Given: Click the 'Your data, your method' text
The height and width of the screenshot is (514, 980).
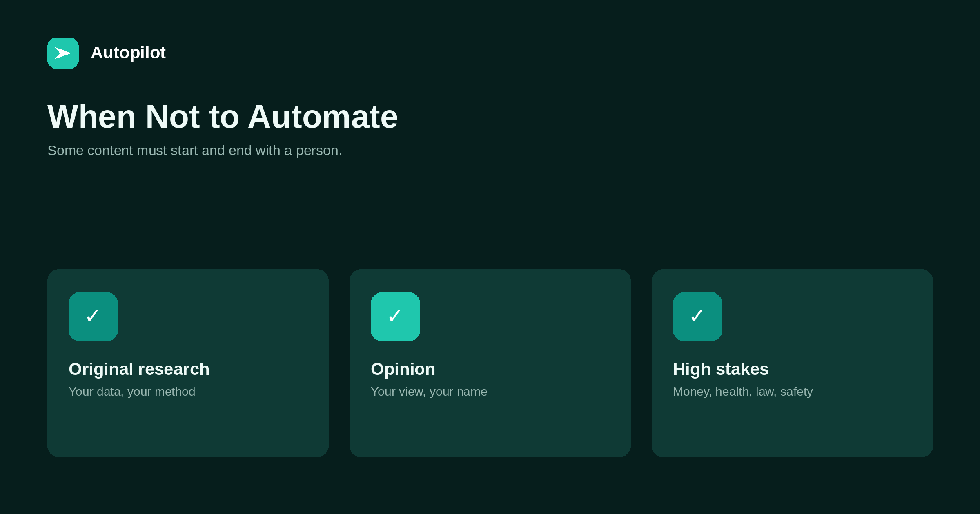Looking at the screenshot, I should click(132, 392).
